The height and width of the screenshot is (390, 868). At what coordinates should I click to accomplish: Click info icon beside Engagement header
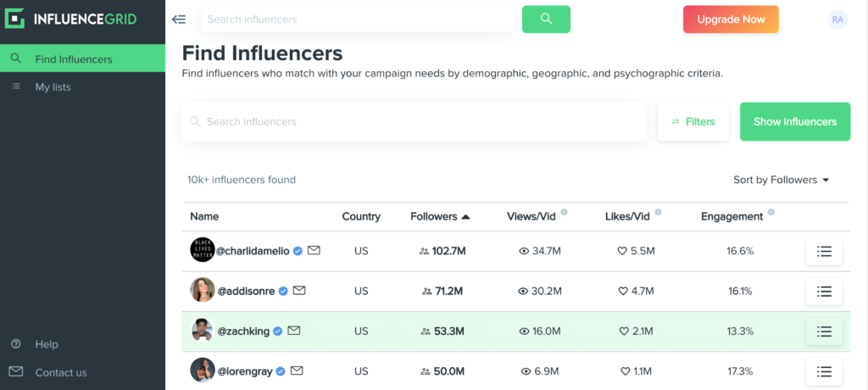[x=771, y=212]
